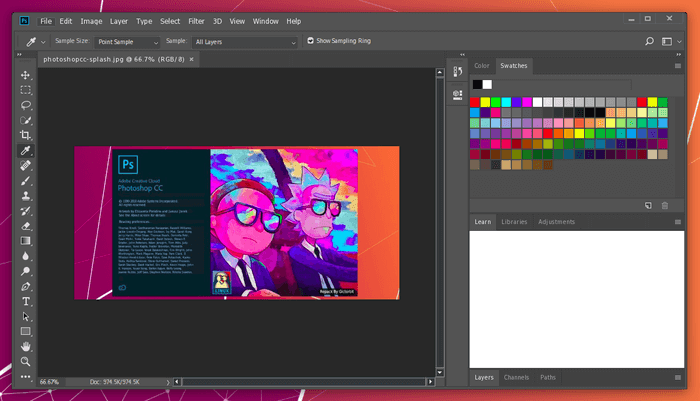Switch to the Color tab

pyautogui.click(x=482, y=66)
